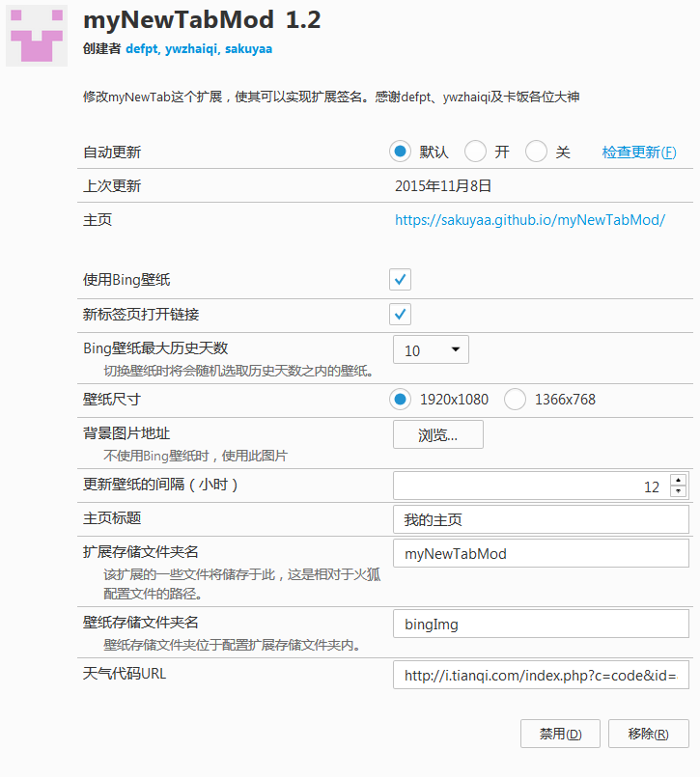The width and height of the screenshot is (700, 778).
Task: Click the myNewTabMod 1.2 title
Action: [x=202, y=20]
